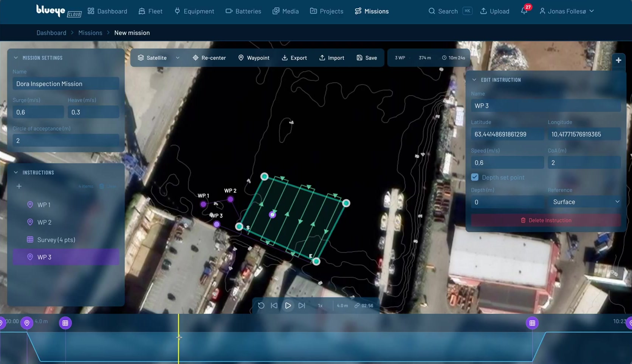Play the mission simulation
632x364 pixels.
(x=288, y=305)
